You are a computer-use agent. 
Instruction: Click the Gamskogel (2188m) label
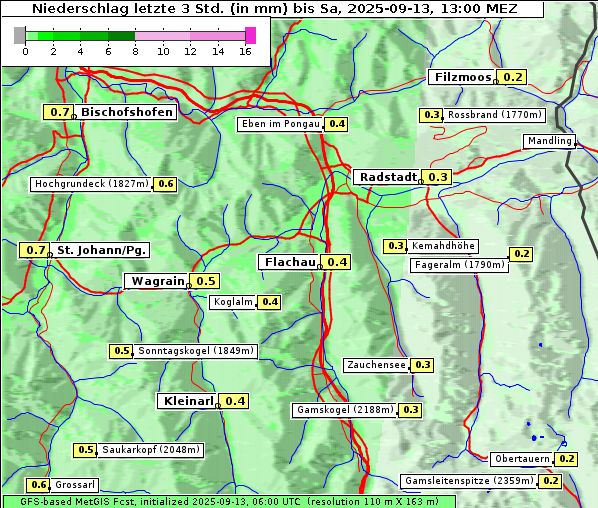344,410
